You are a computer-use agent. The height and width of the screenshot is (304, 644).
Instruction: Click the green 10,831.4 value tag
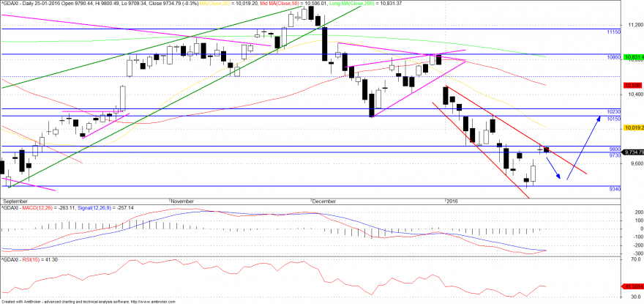point(633,57)
